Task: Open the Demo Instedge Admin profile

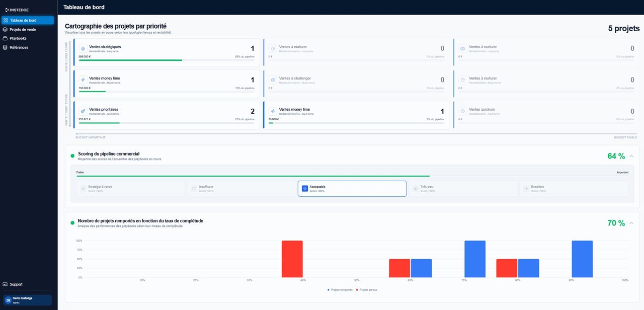Action: (x=28, y=300)
